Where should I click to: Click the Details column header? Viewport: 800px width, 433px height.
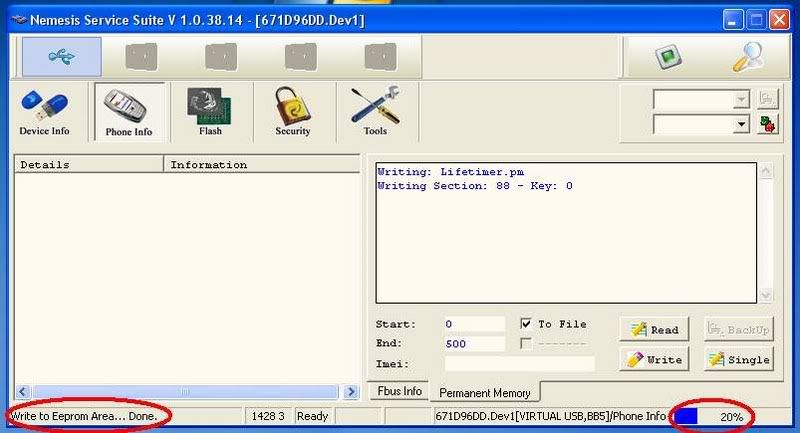pyautogui.click(x=89, y=164)
